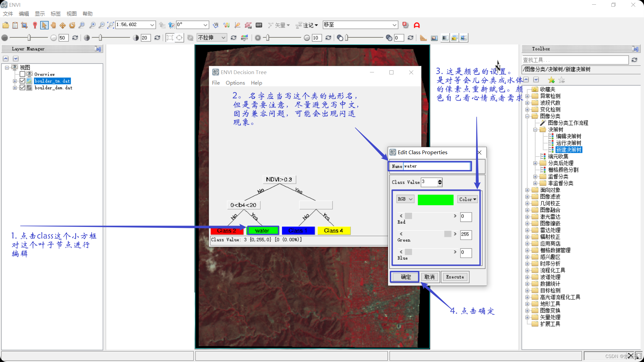Select the crosshair pin cursor tool
Screen dimensions: 644x362
(x=35, y=25)
